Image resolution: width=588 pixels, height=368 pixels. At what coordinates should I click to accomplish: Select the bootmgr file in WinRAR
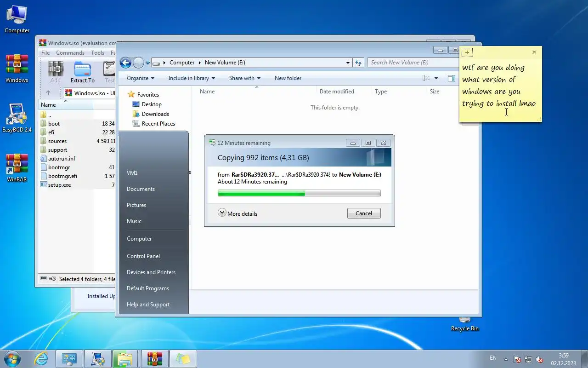click(x=59, y=167)
